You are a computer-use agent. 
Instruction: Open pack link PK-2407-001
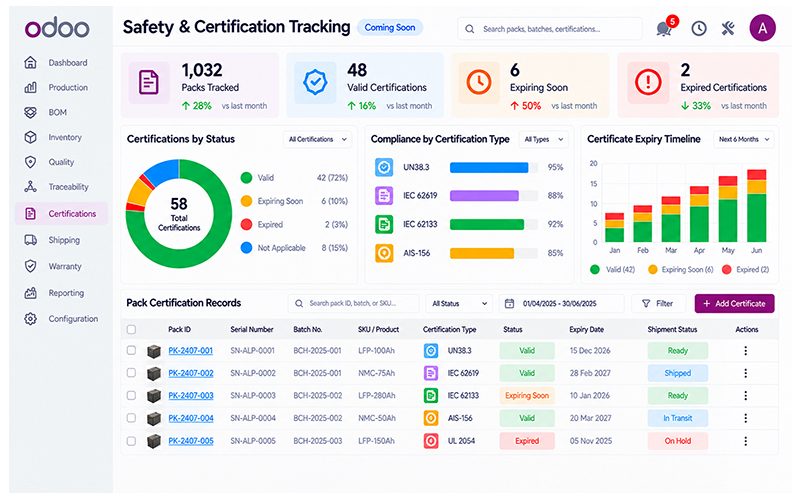(x=191, y=351)
